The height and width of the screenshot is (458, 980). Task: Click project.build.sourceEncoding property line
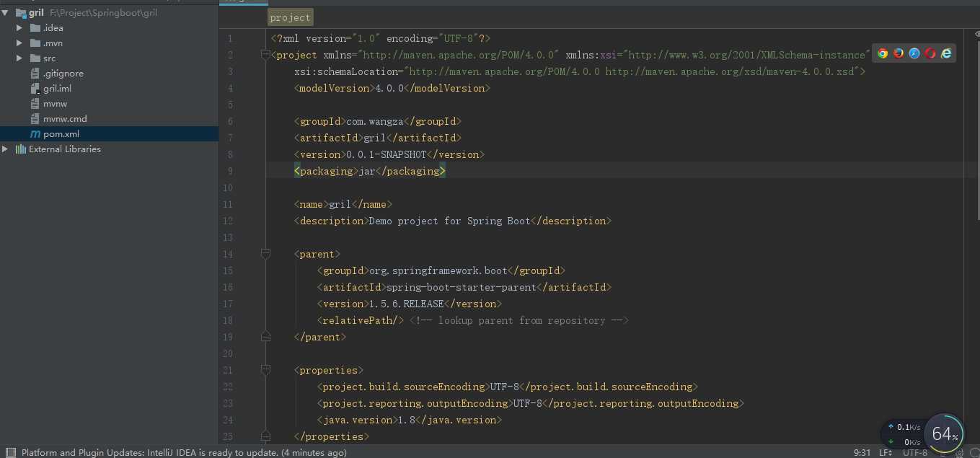(507, 387)
